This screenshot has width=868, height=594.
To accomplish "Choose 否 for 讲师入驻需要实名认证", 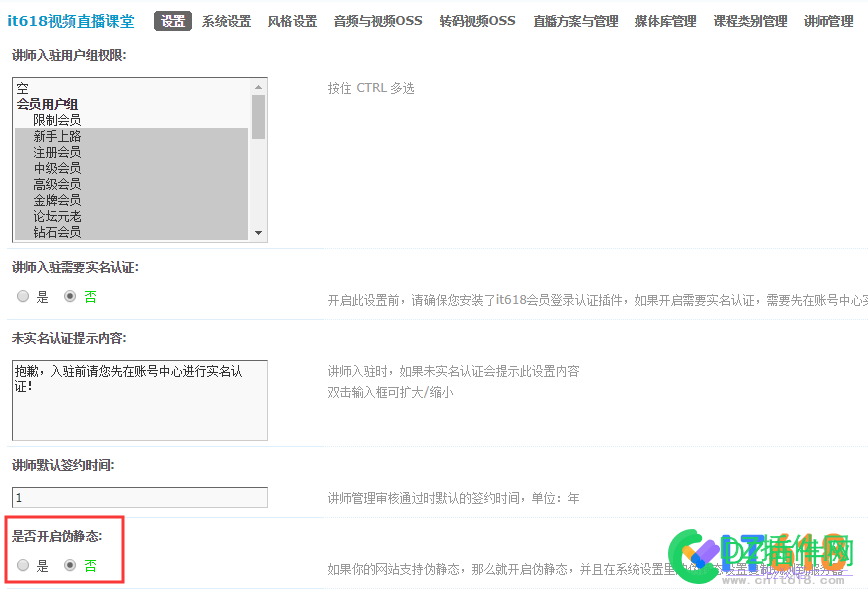I will click(x=70, y=296).
